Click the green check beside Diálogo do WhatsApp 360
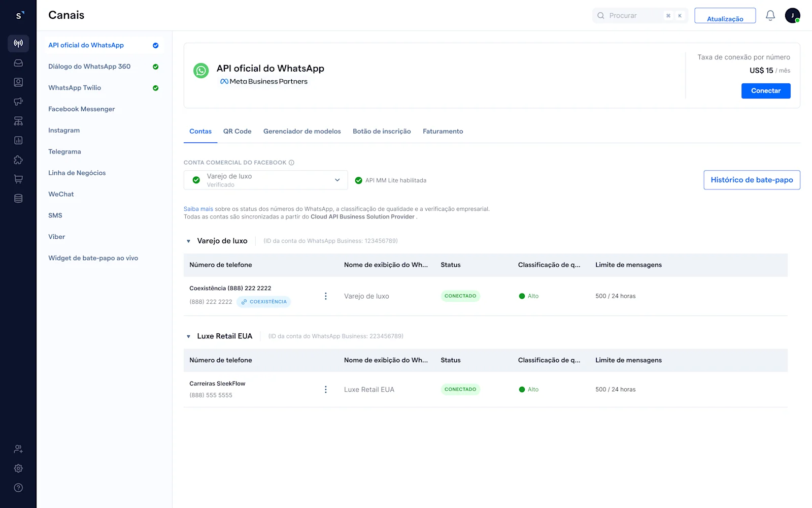The height and width of the screenshot is (508, 812). pyautogui.click(x=156, y=67)
